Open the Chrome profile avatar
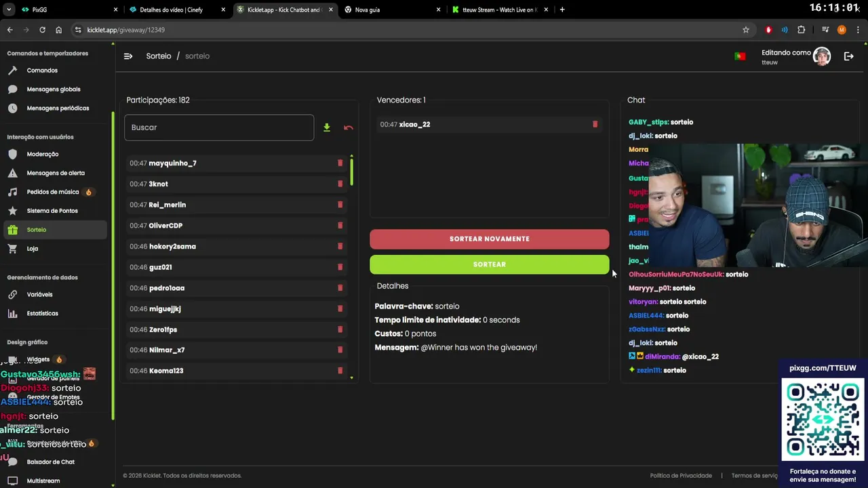The width and height of the screenshot is (868, 488). pyautogui.click(x=842, y=30)
